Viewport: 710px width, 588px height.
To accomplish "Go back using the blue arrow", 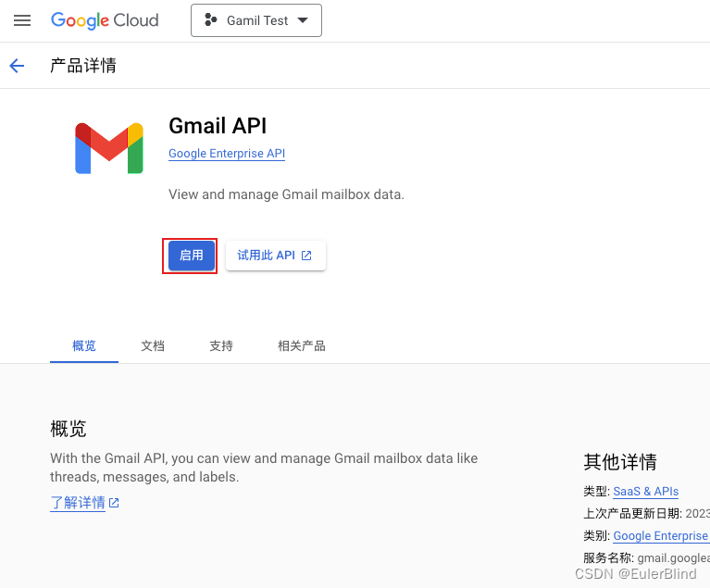I will [17, 66].
